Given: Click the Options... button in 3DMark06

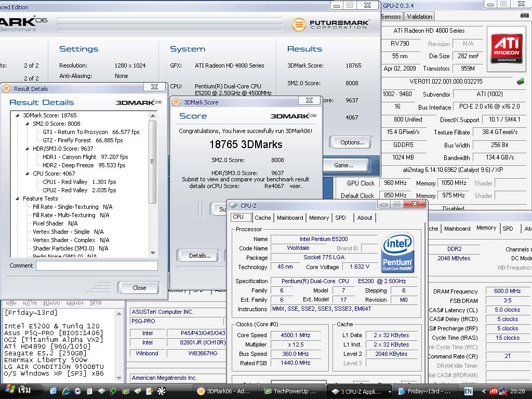Looking at the screenshot, I should [352, 142].
